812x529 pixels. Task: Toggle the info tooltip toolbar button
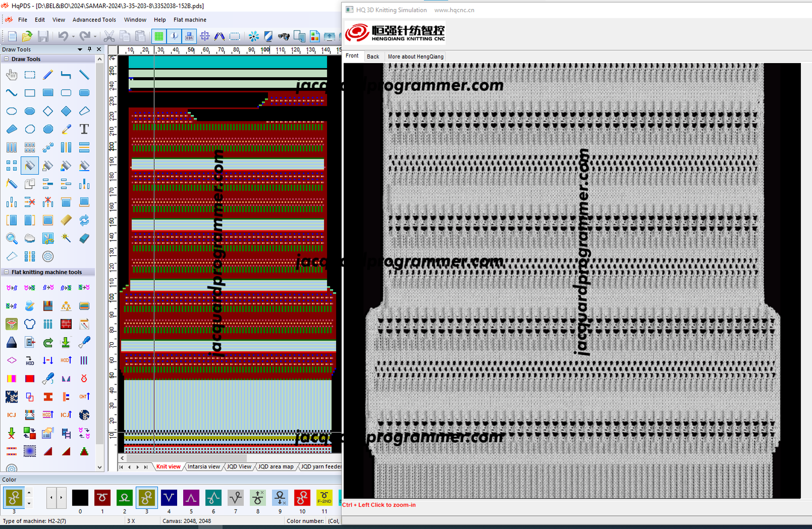click(x=174, y=36)
